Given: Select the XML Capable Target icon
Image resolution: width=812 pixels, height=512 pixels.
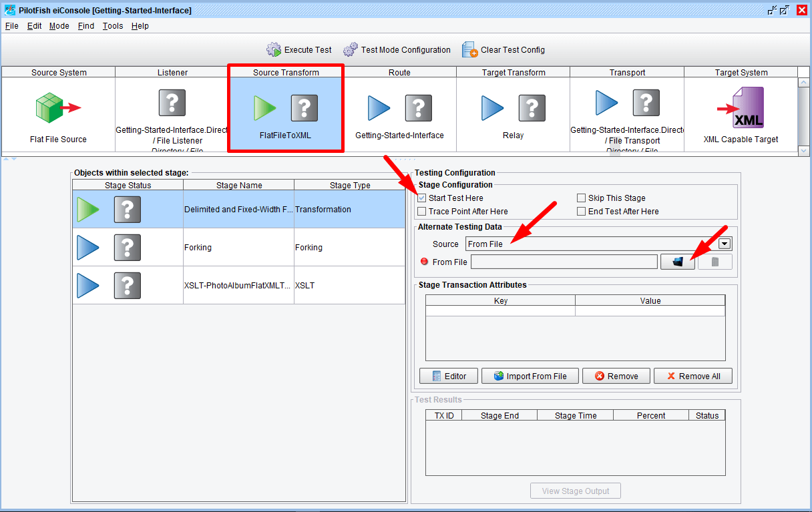Looking at the screenshot, I should (741, 108).
